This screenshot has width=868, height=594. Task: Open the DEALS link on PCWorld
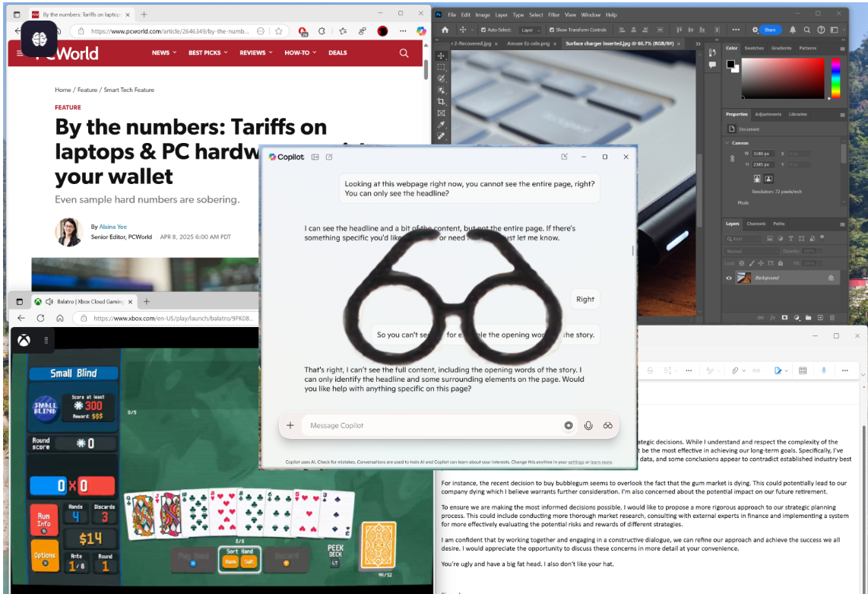tap(337, 52)
